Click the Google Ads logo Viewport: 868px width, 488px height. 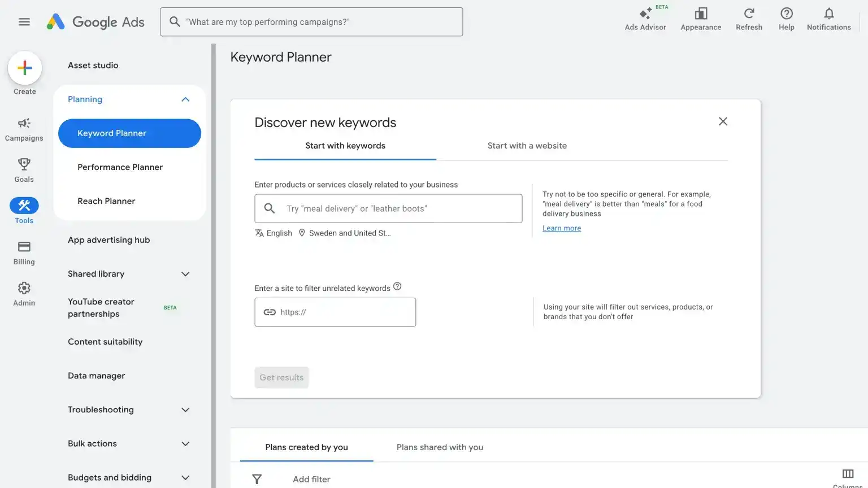[96, 22]
